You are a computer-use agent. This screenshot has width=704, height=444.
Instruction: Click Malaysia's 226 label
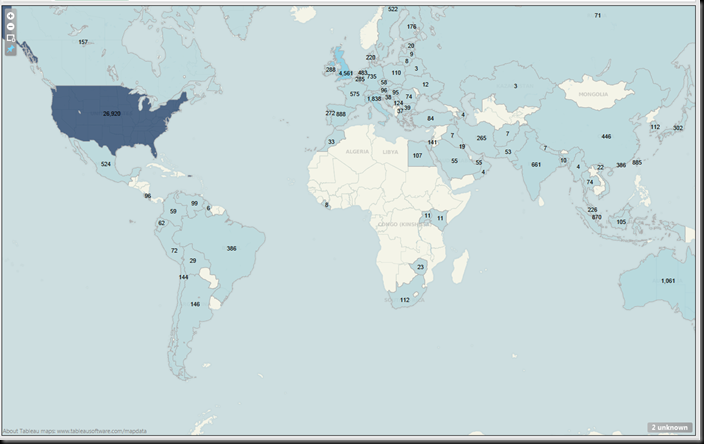point(592,210)
